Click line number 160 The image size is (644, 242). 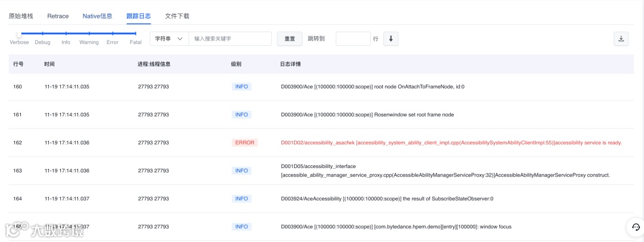tap(17, 86)
